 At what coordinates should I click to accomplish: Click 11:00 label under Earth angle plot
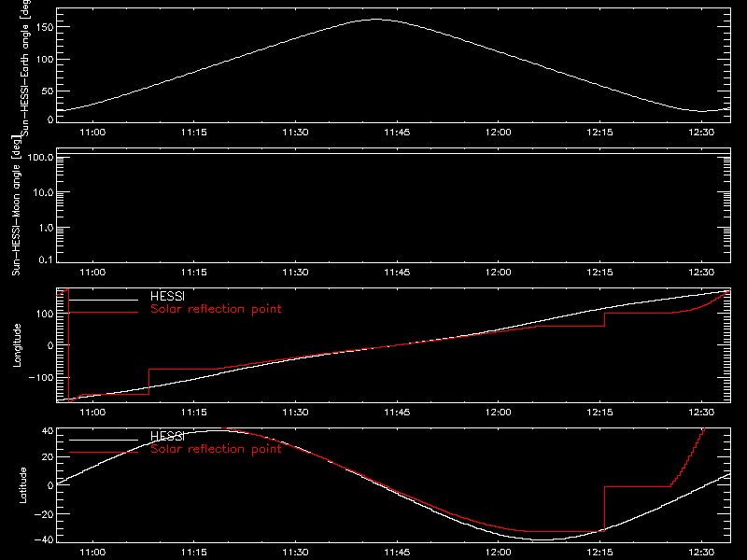(x=92, y=133)
